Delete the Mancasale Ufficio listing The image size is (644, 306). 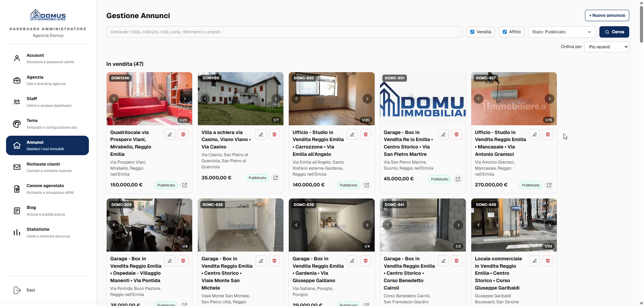548,134
